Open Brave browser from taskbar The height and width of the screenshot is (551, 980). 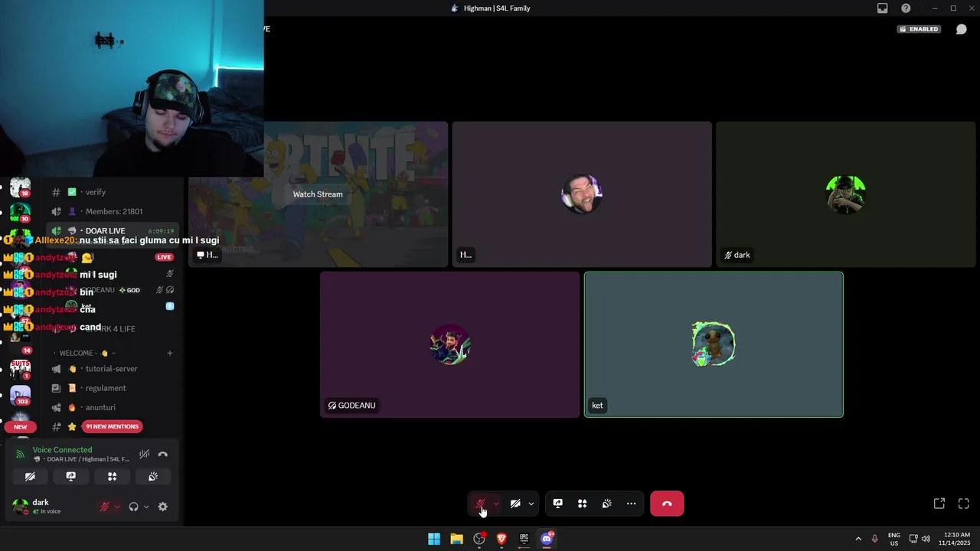pos(501,539)
